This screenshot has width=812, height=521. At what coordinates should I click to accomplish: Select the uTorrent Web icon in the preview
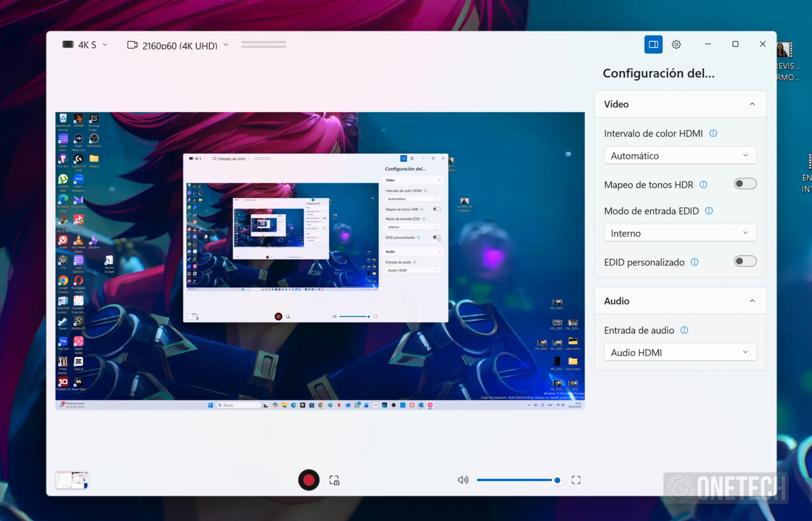coord(63,183)
